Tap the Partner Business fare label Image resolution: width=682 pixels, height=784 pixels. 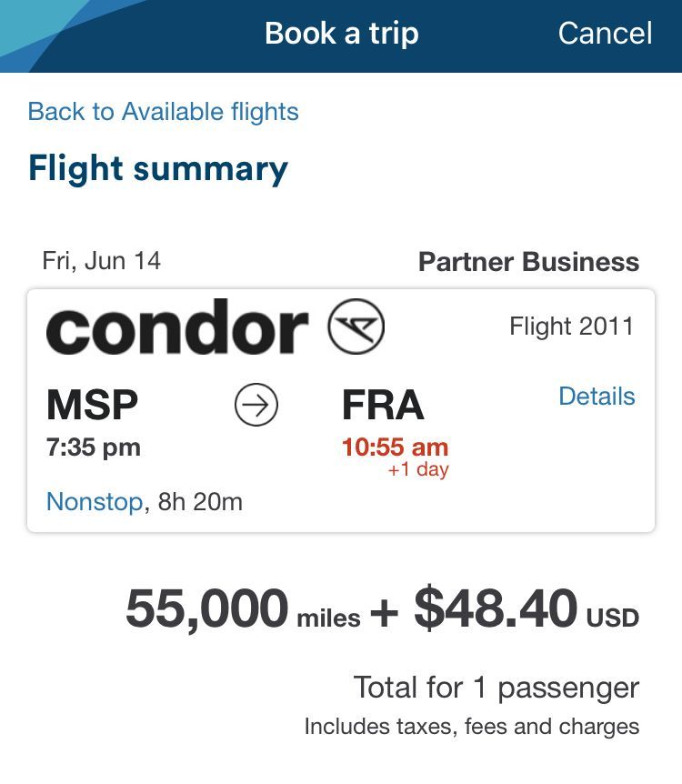pyautogui.click(x=528, y=262)
